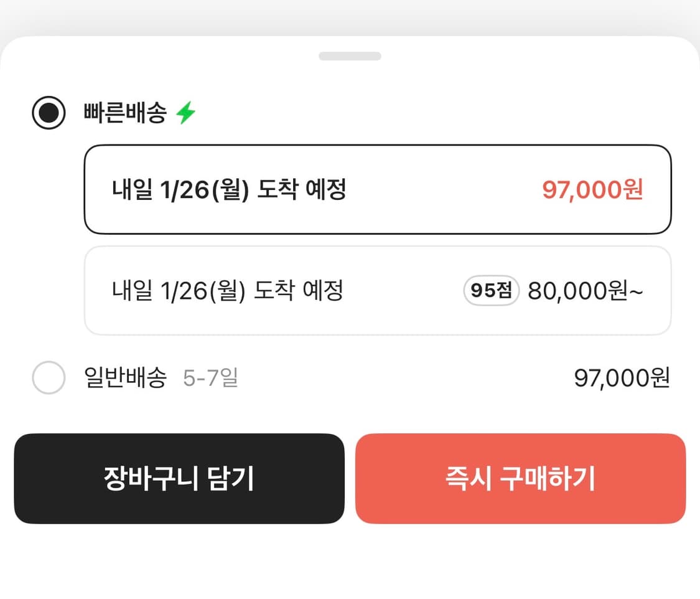
Task: Tap the area above the sheet to dismiss
Action: coord(350,16)
